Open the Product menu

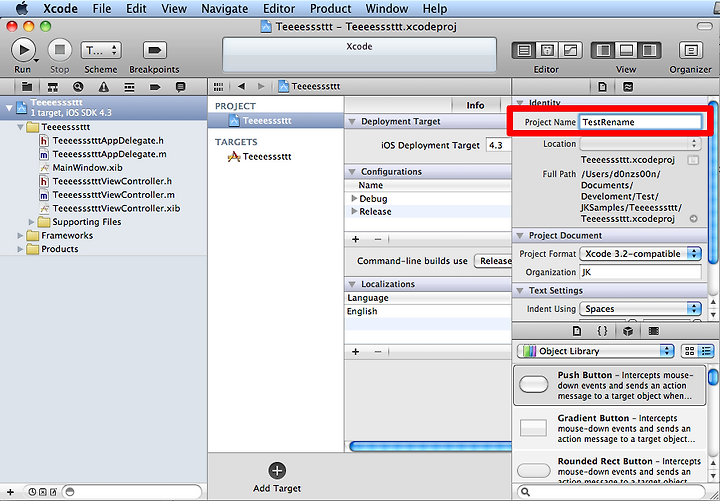[330, 9]
